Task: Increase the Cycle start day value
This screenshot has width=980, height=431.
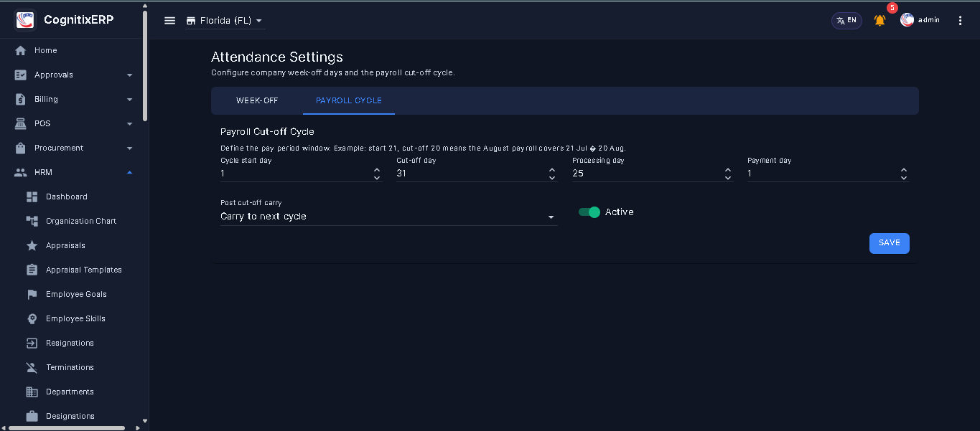Action: [377, 170]
